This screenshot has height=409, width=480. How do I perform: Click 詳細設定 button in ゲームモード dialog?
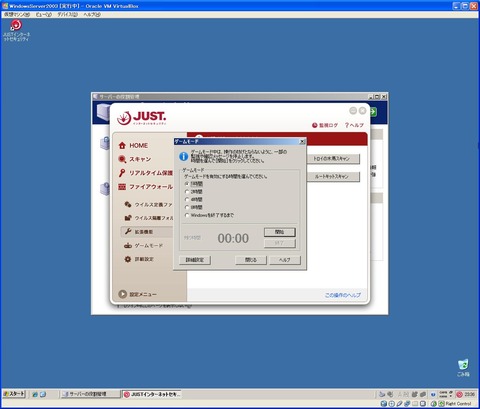pos(195,260)
